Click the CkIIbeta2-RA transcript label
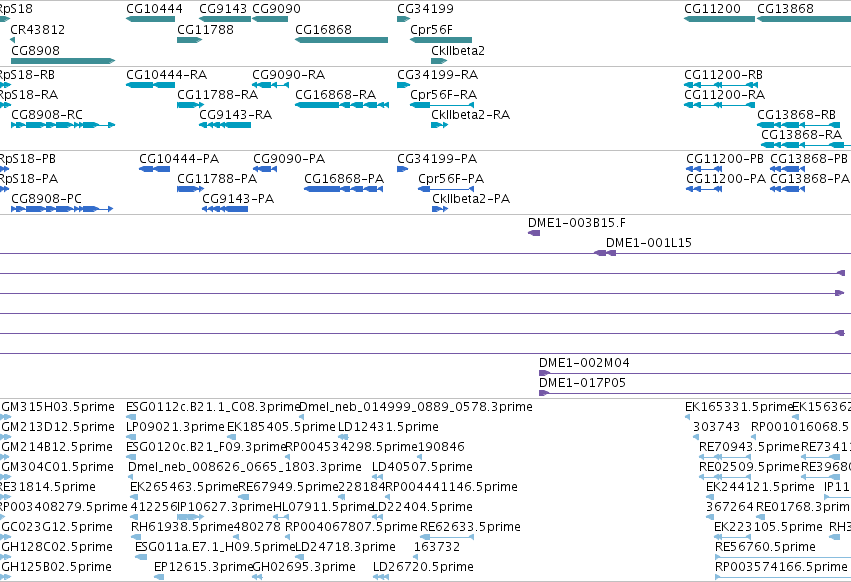851x582 pixels. 471,115
